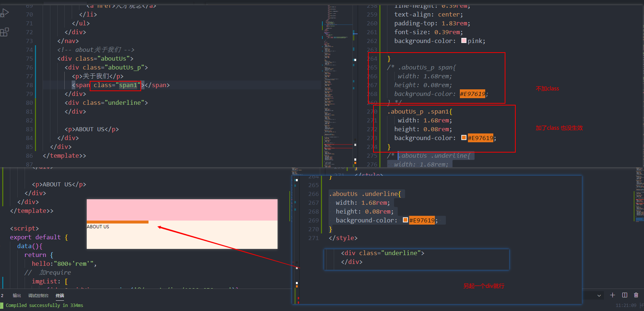This screenshot has width=644, height=311.
Task: Click the div class="aboutUs_p" line
Action: pos(106,68)
